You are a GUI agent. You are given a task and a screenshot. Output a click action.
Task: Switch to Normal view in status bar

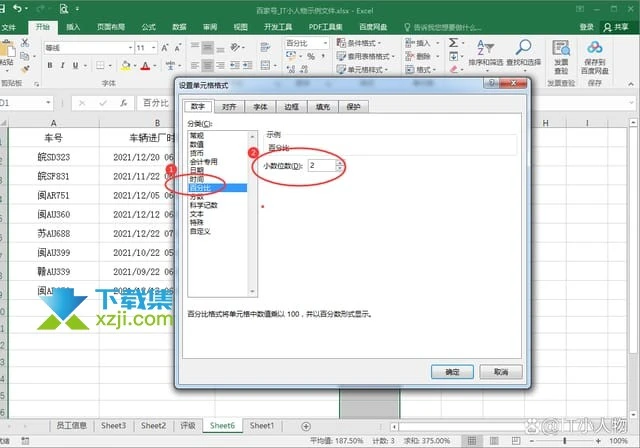coord(472,441)
